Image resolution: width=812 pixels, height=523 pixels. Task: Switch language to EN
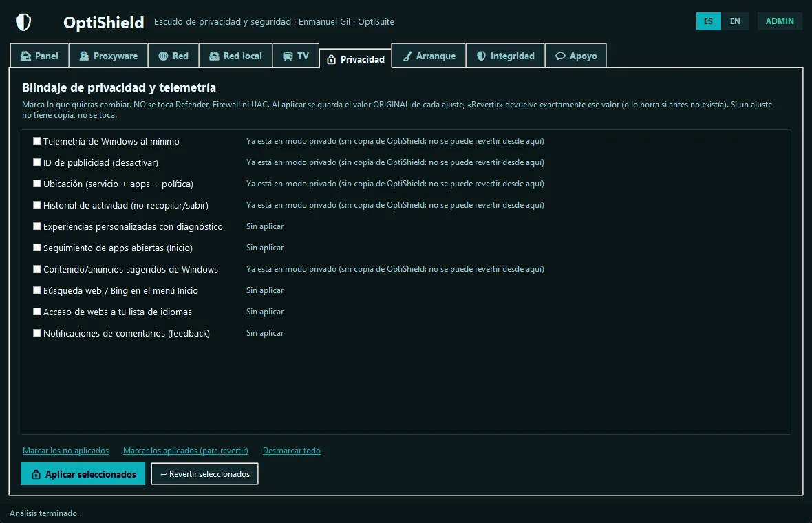point(736,21)
